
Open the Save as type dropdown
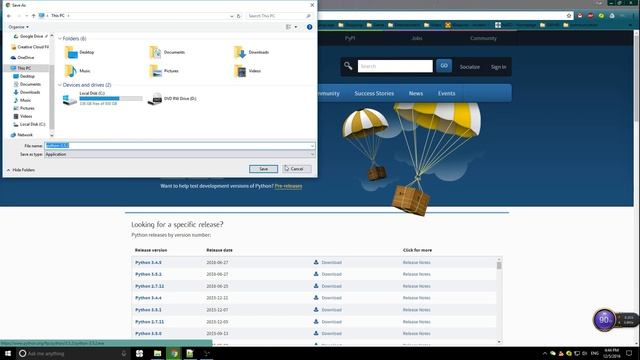[180, 154]
